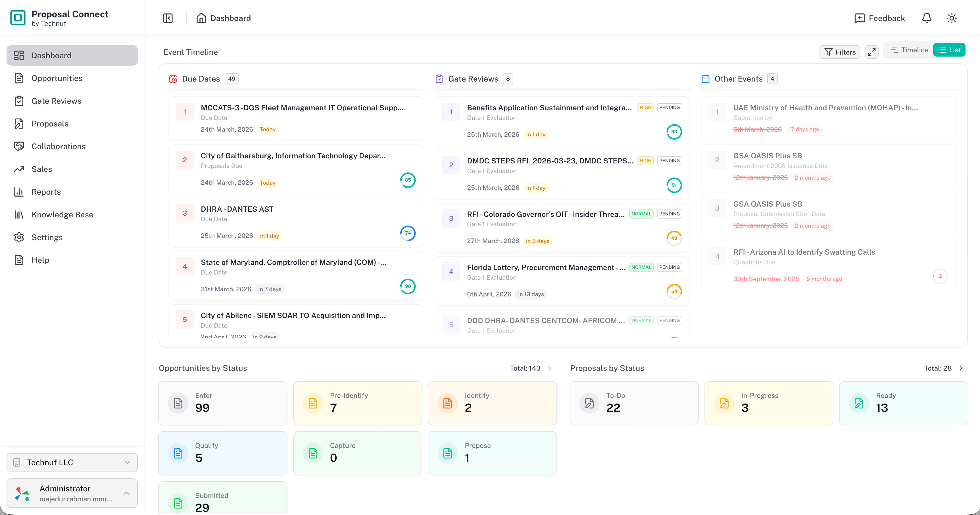Viewport: 980px width, 515px height.
Task: Click the Proposal Connect logo icon
Action: 18,18
